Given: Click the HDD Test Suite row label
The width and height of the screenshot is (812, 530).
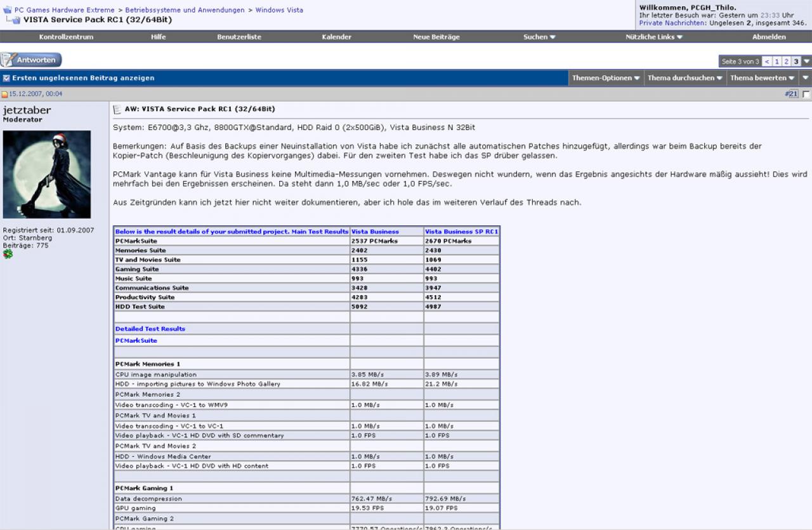Looking at the screenshot, I should [x=140, y=307].
